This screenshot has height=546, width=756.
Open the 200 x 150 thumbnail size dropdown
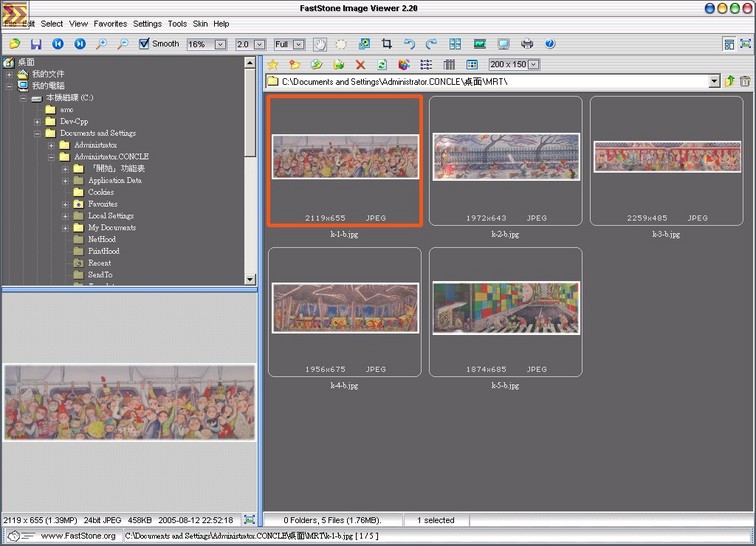click(x=534, y=65)
